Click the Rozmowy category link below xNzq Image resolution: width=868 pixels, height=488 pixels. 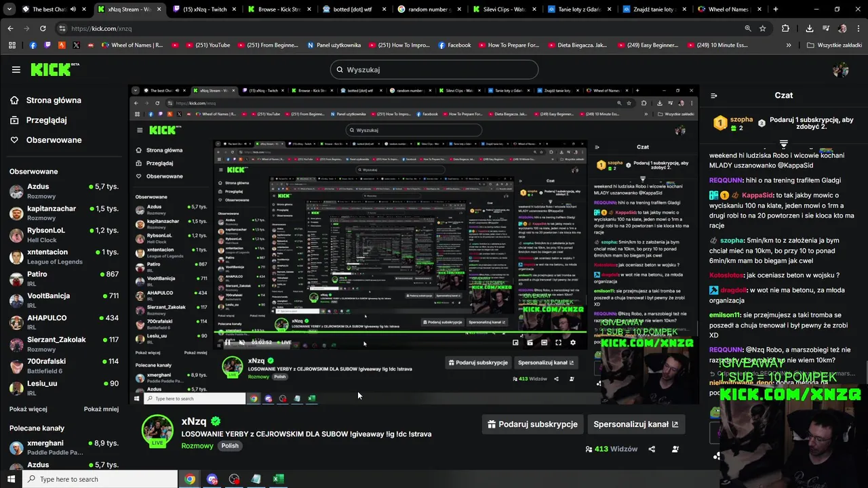tap(197, 446)
